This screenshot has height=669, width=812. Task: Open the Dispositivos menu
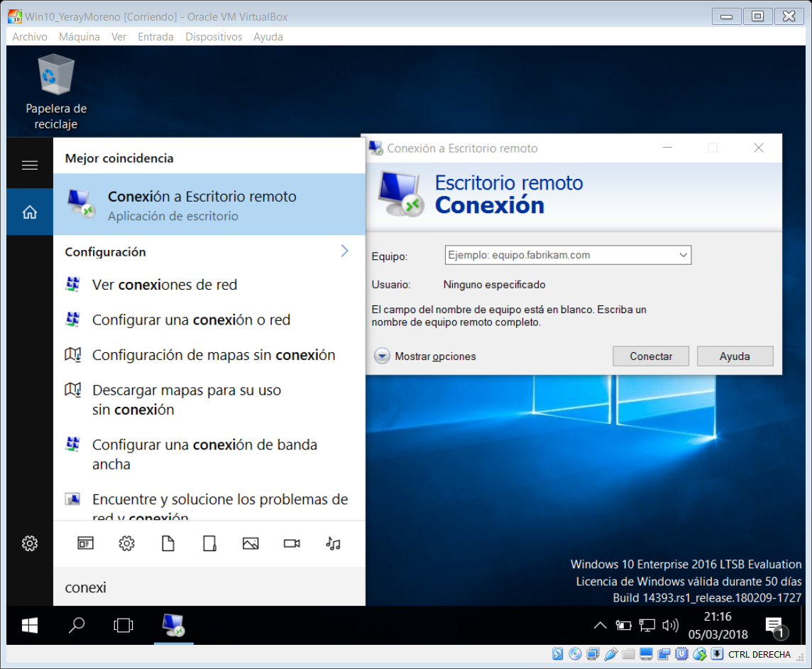coord(214,37)
